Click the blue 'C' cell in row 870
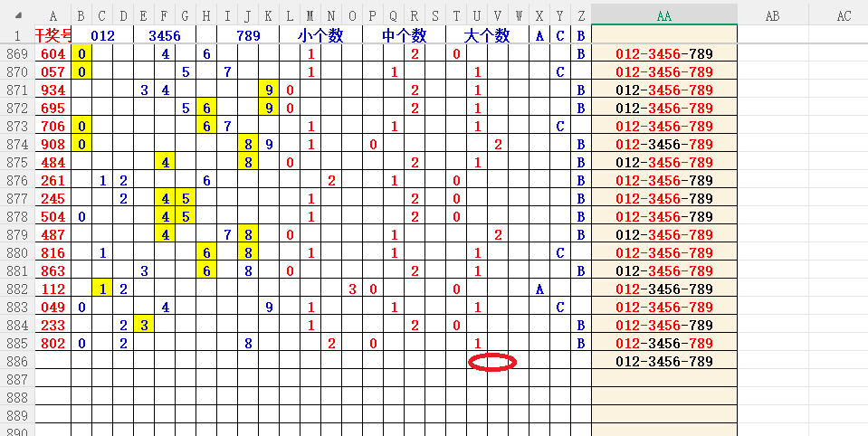 pos(560,72)
